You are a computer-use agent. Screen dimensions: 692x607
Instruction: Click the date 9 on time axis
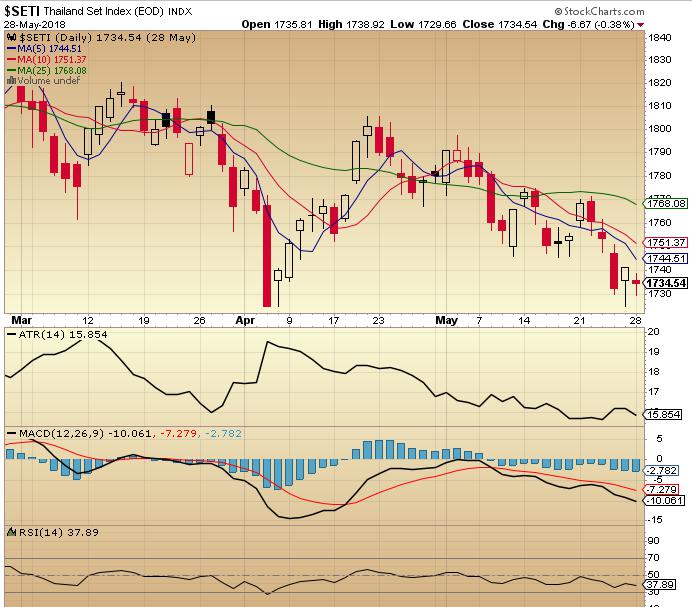pyautogui.click(x=290, y=320)
